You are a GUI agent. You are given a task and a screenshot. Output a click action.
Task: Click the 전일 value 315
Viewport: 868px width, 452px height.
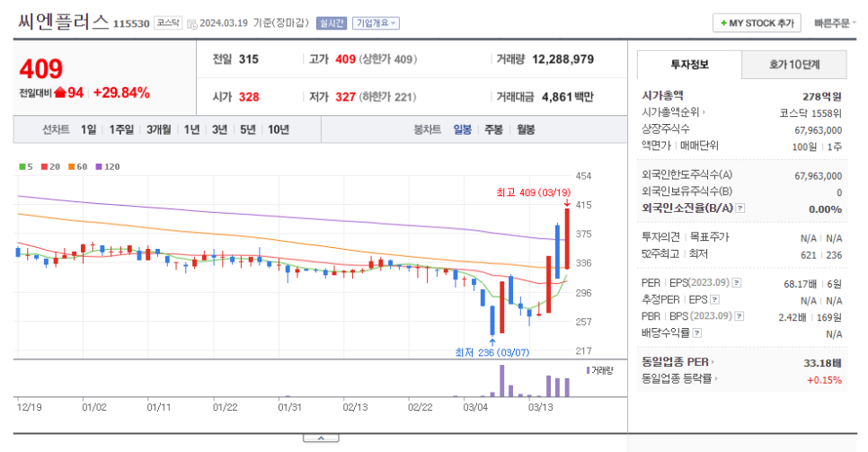click(x=249, y=59)
